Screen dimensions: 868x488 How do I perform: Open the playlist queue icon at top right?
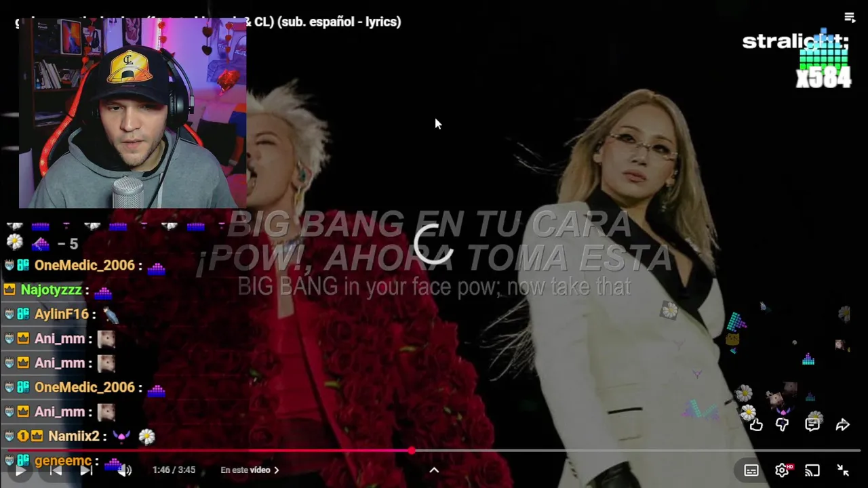point(850,18)
